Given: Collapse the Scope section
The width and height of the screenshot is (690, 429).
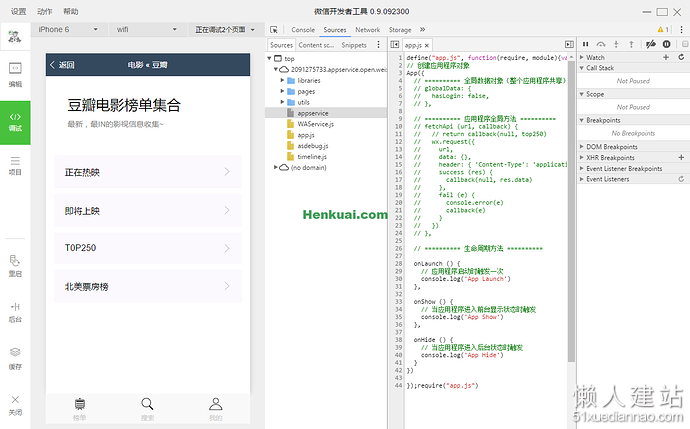Looking at the screenshot, I should (x=581, y=94).
